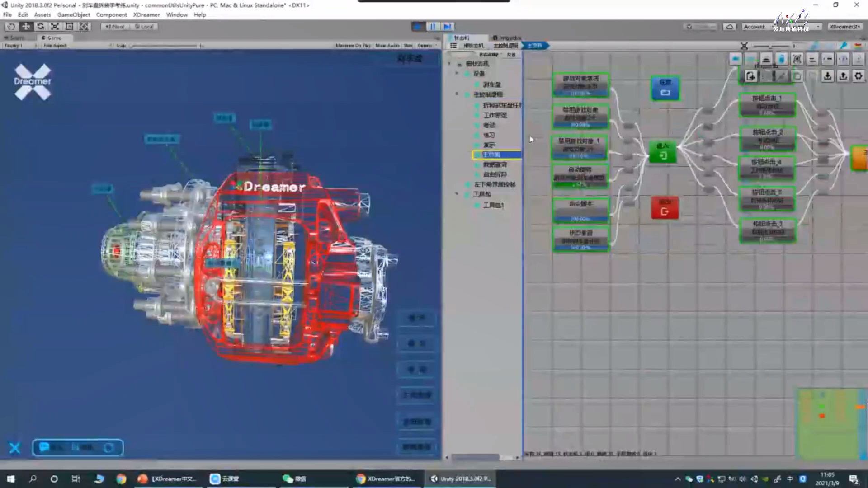This screenshot has height=488, width=868.
Task: Select the Rotate tool in Unity toolbar
Action: point(40,27)
